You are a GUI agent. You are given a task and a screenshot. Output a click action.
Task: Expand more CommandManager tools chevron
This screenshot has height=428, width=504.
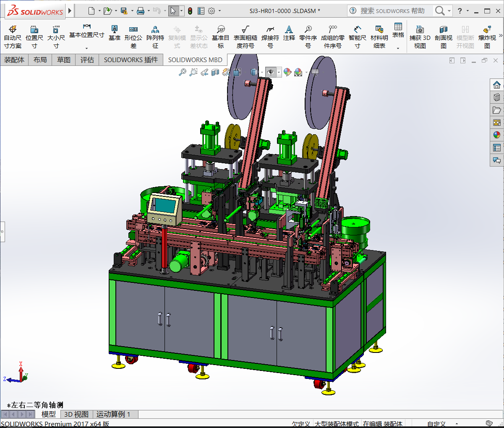501,35
